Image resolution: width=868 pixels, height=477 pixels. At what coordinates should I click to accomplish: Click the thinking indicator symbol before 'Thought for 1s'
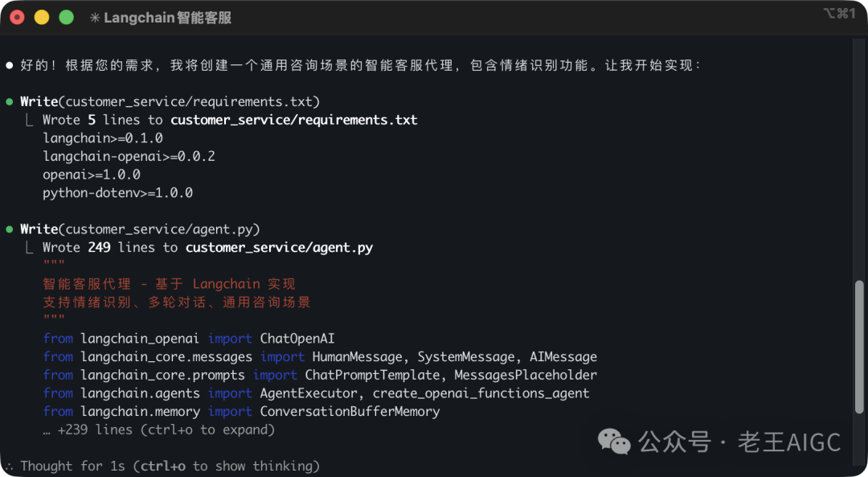[10, 466]
